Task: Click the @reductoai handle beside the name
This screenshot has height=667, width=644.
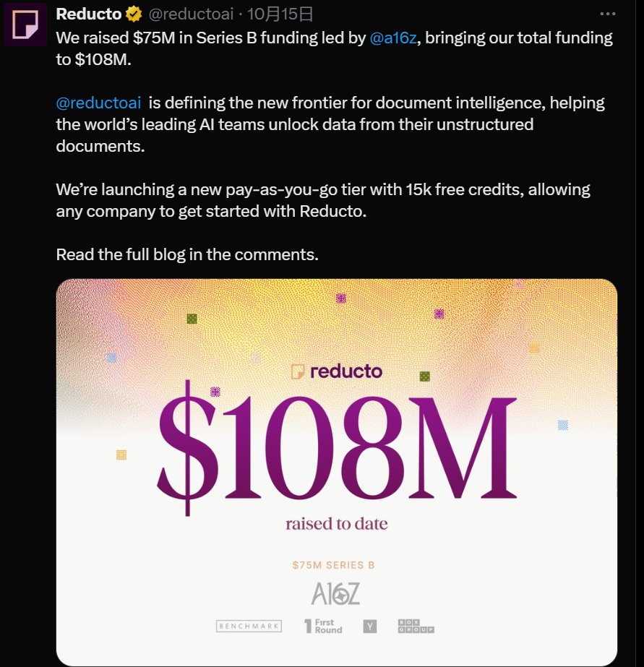Action: coord(191,14)
